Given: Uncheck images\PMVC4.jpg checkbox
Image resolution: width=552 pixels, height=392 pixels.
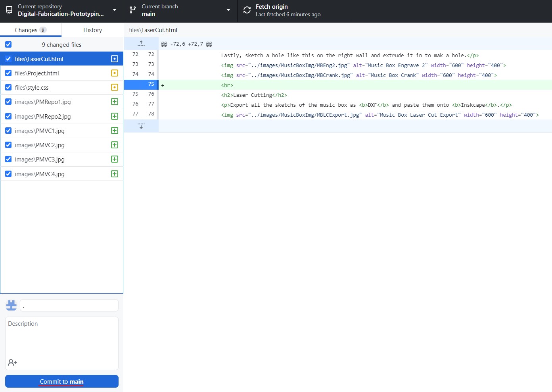Looking at the screenshot, I should pos(8,174).
